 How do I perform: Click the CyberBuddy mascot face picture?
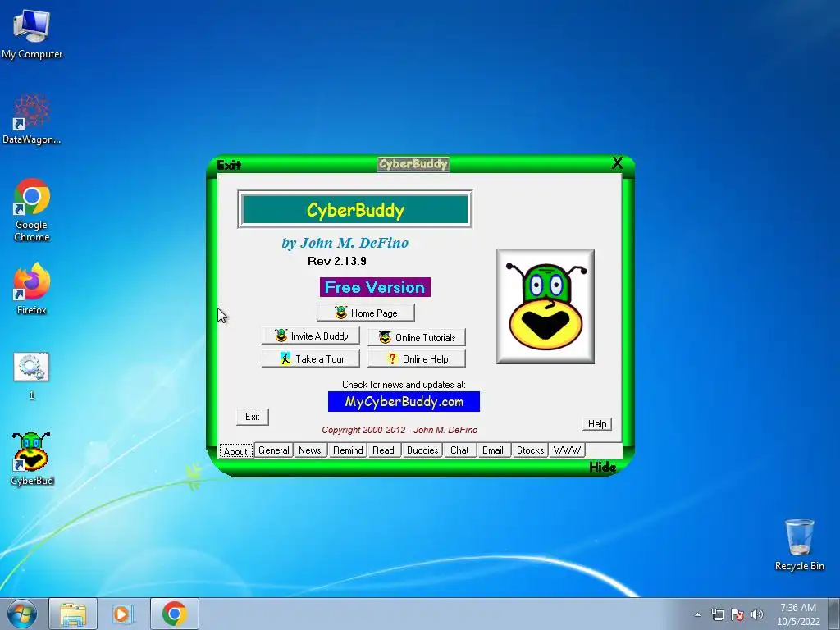pos(546,307)
